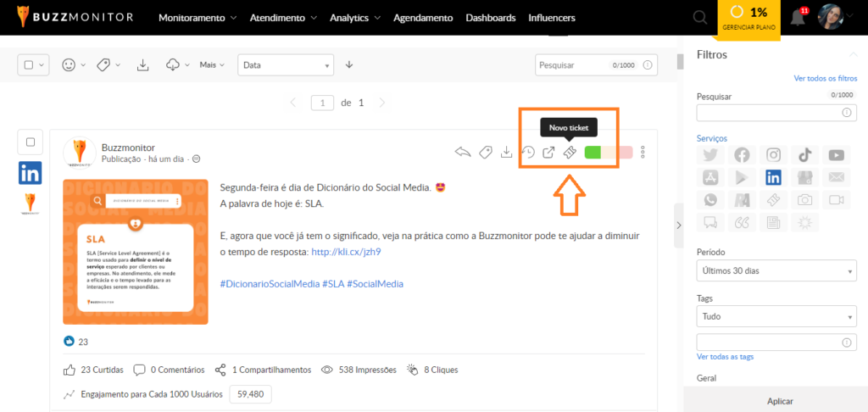Open the notifications bell
The height and width of the screenshot is (412, 868).
[x=797, y=18]
